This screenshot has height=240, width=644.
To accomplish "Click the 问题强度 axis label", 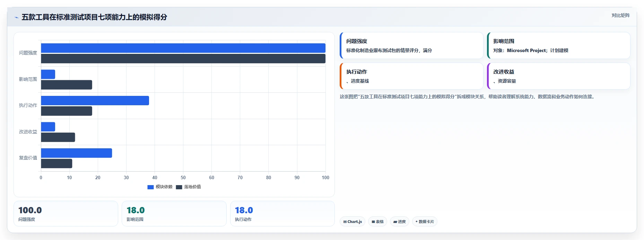I will click(28, 53).
